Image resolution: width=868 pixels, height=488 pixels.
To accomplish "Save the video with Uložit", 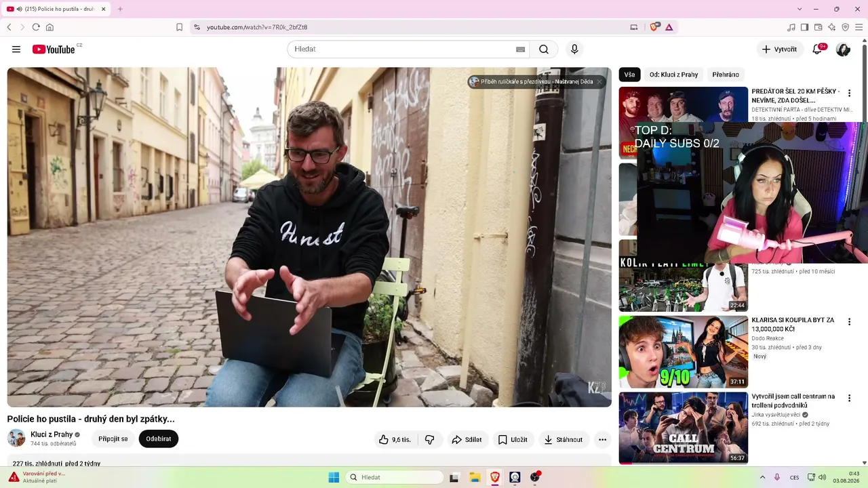I will coord(513,439).
